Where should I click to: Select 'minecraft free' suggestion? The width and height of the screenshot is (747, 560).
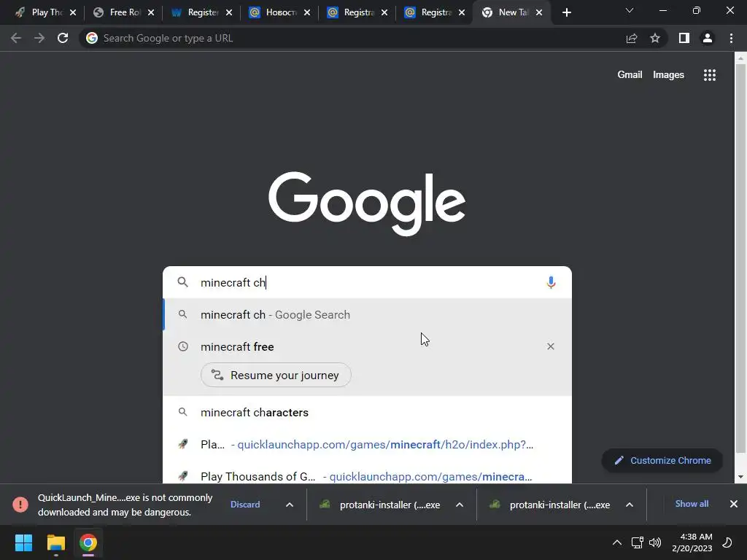click(x=367, y=346)
